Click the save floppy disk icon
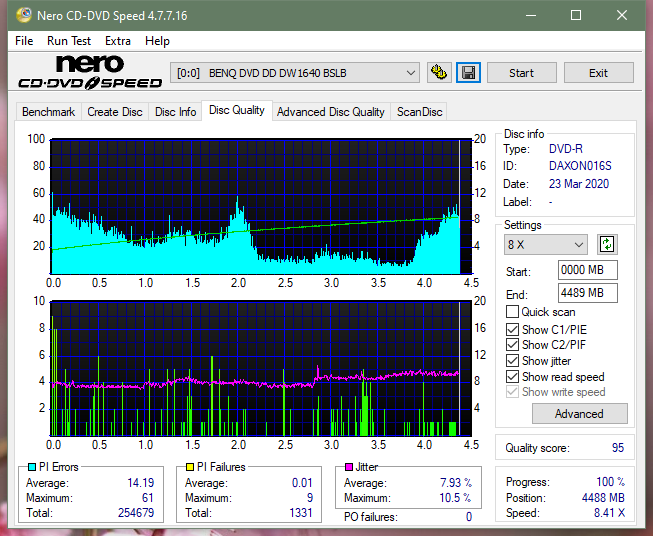The width and height of the screenshot is (653, 536). (x=469, y=73)
